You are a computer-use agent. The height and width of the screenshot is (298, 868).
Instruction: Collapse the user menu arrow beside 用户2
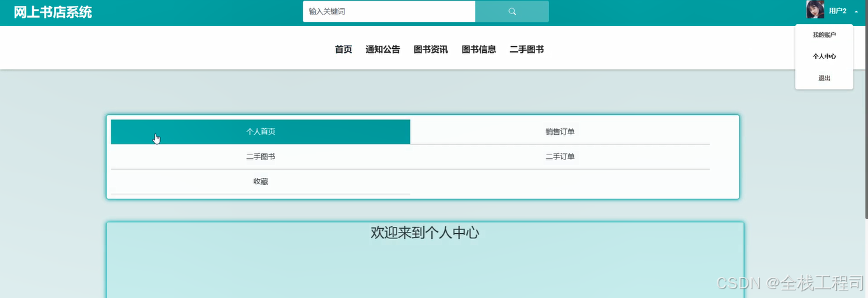click(856, 11)
